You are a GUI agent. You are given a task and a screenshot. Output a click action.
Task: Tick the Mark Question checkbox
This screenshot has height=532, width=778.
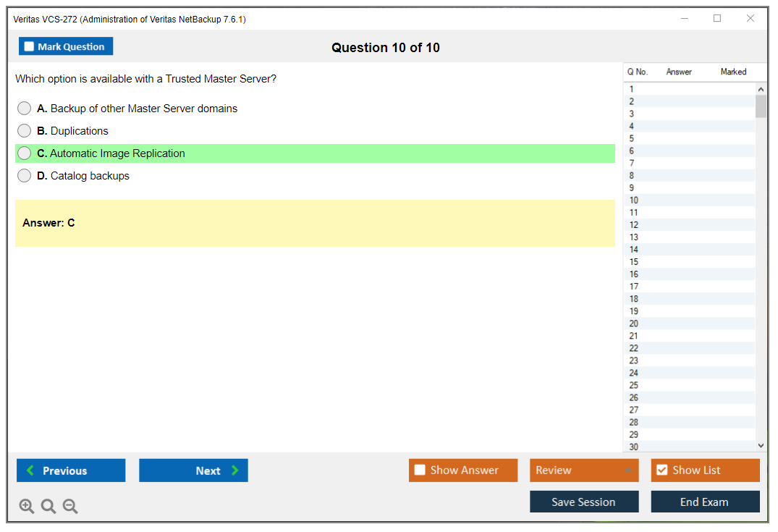(30, 47)
